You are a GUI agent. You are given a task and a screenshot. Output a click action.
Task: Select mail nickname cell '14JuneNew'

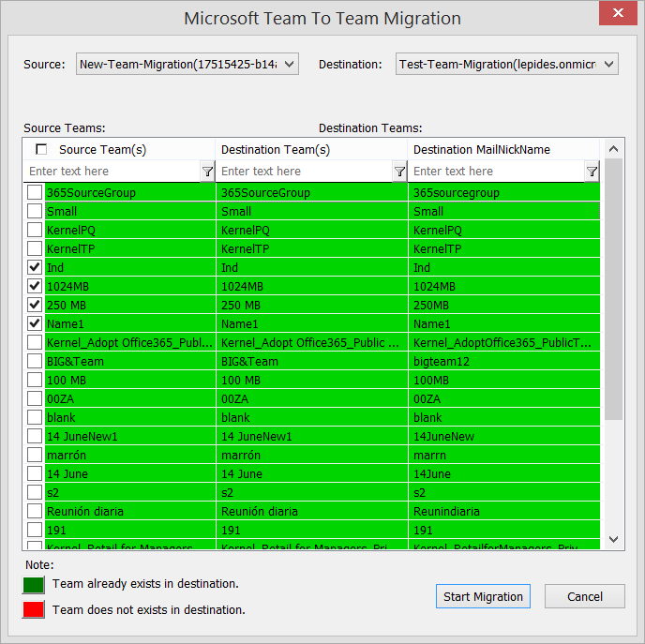click(504, 436)
